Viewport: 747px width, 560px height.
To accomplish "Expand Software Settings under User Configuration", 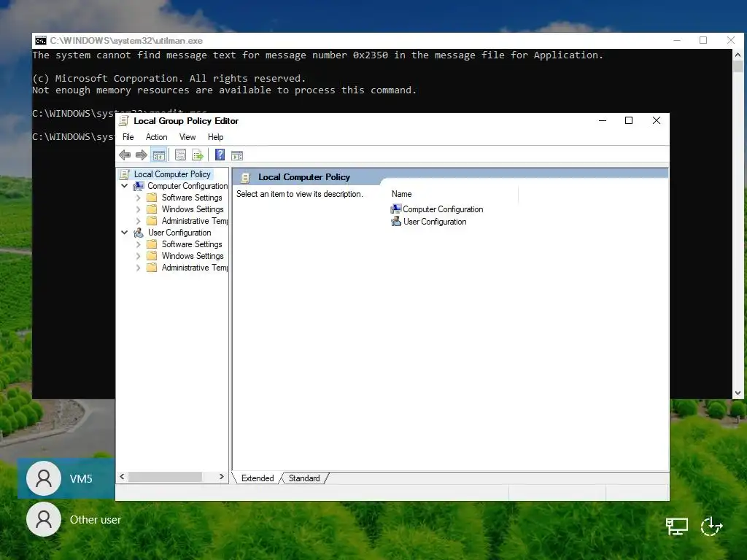I will point(138,244).
